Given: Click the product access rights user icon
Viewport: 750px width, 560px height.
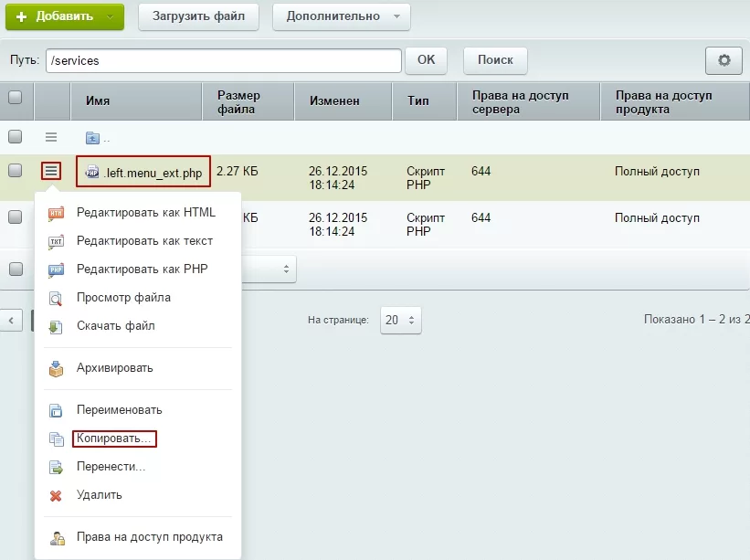Looking at the screenshot, I should (57, 537).
